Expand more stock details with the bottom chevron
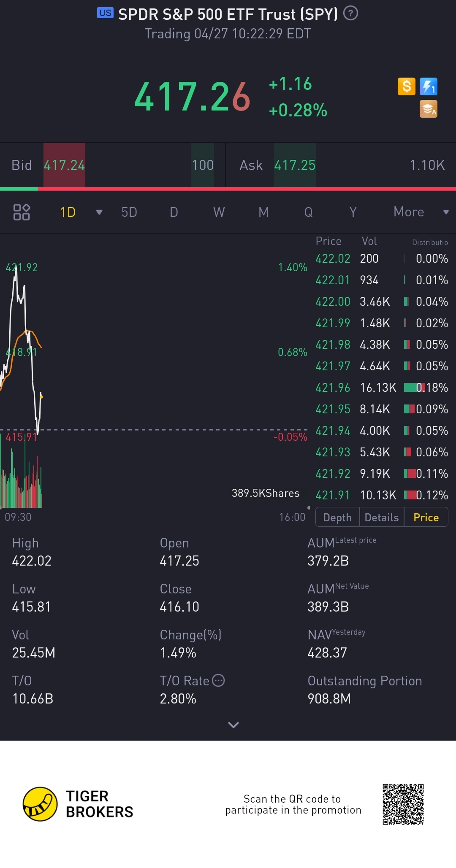The image size is (456, 868). pos(233,725)
